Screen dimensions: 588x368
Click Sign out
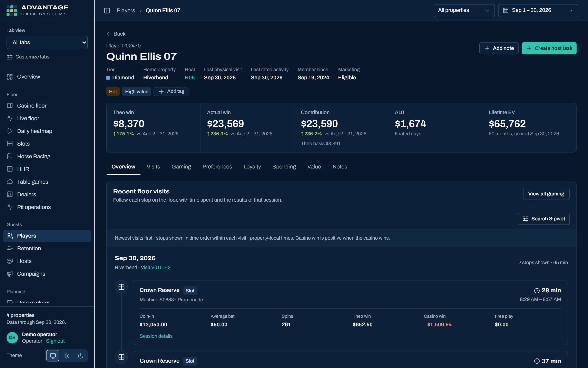pos(55,341)
